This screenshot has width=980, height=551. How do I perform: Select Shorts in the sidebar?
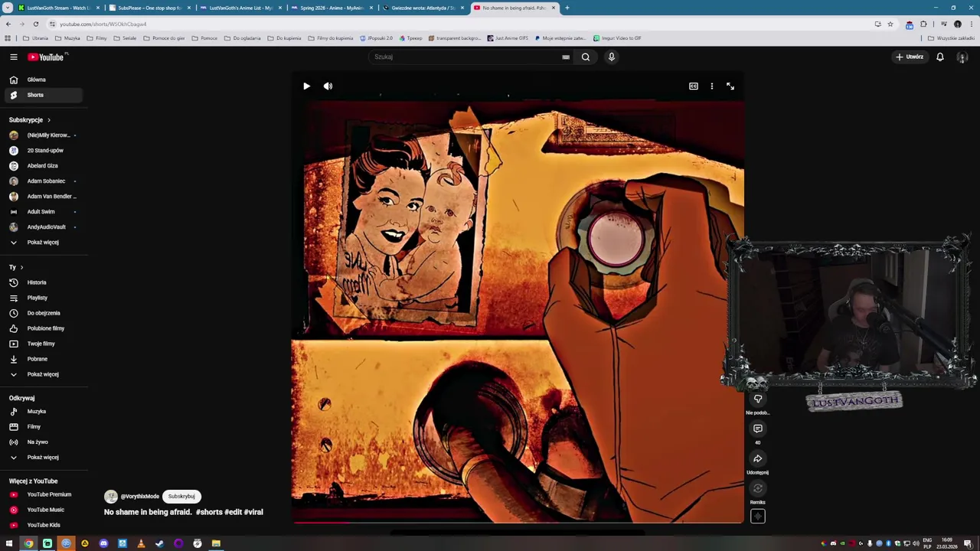(44, 95)
